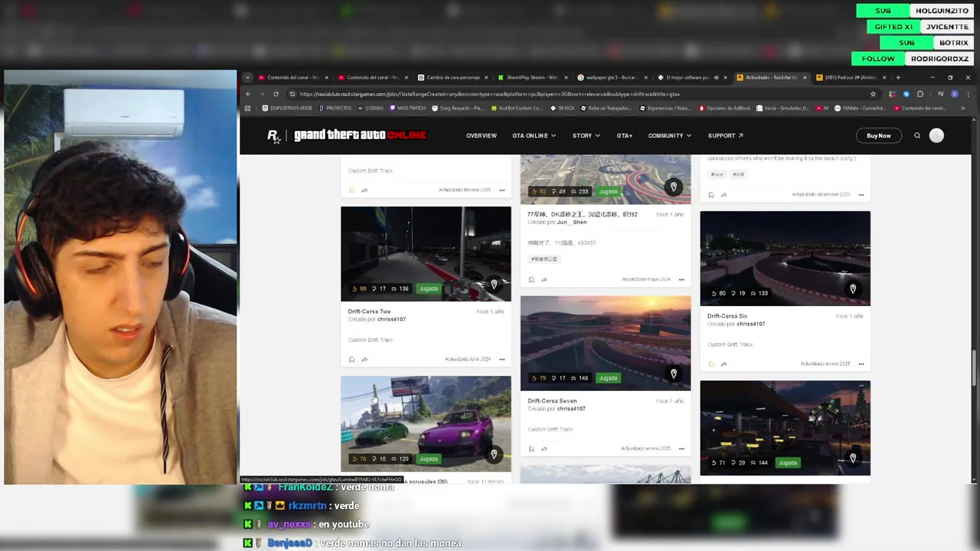This screenshot has height=551, width=980.
Task: Open the Support external link
Action: point(725,135)
